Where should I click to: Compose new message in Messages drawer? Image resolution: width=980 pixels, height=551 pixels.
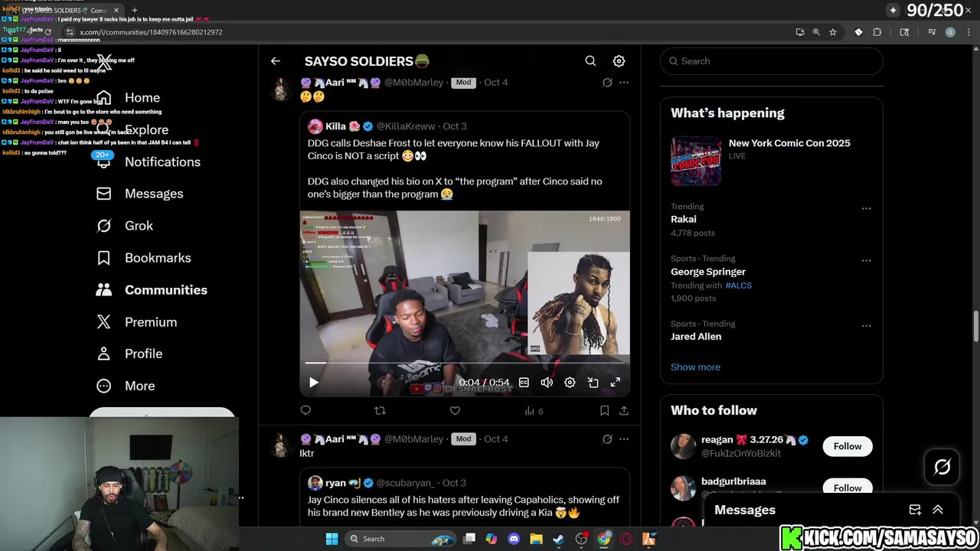pos(915,510)
